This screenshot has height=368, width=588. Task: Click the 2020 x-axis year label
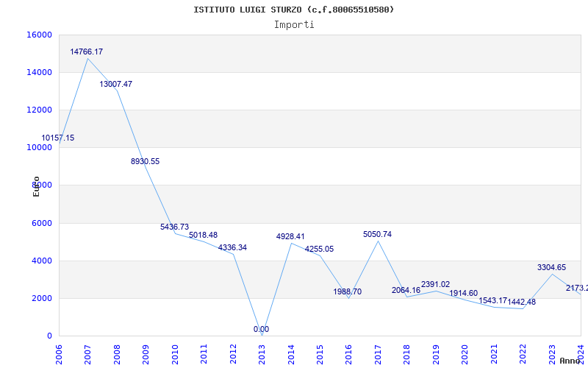pyautogui.click(x=465, y=355)
